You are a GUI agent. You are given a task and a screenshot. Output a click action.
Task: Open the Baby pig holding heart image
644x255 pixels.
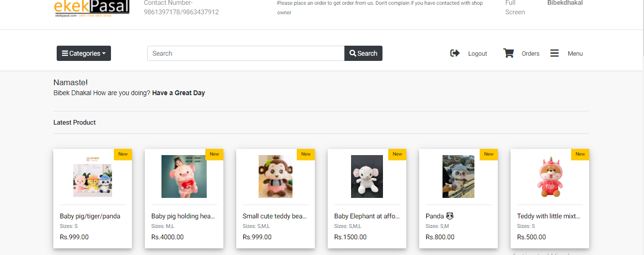click(x=184, y=177)
